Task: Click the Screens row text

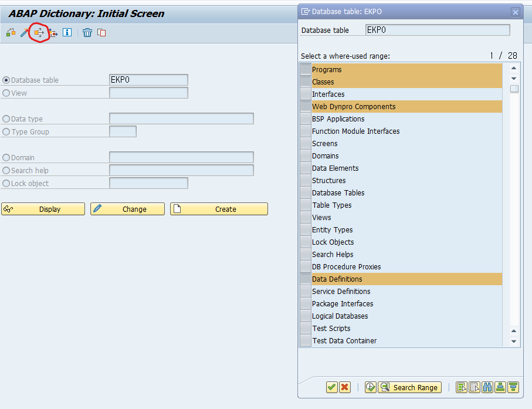Action: click(325, 144)
